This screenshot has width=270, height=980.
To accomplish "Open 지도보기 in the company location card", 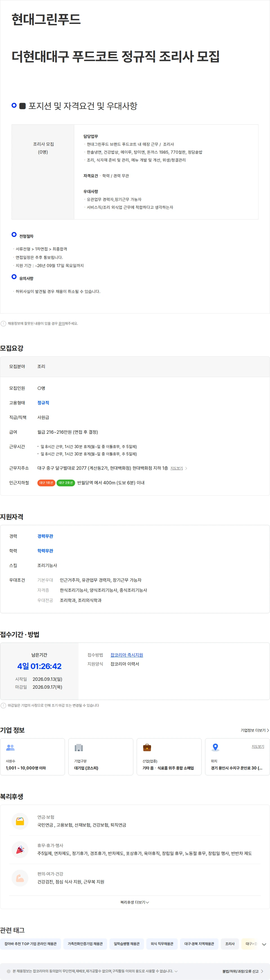I will point(258,747).
